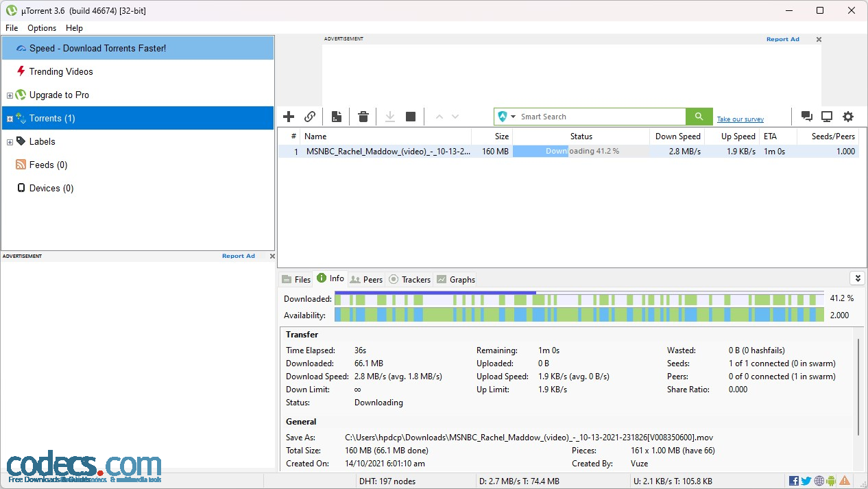Click Report Ad link in top banner
This screenshot has width=868, height=489.
click(x=783, y=40)
